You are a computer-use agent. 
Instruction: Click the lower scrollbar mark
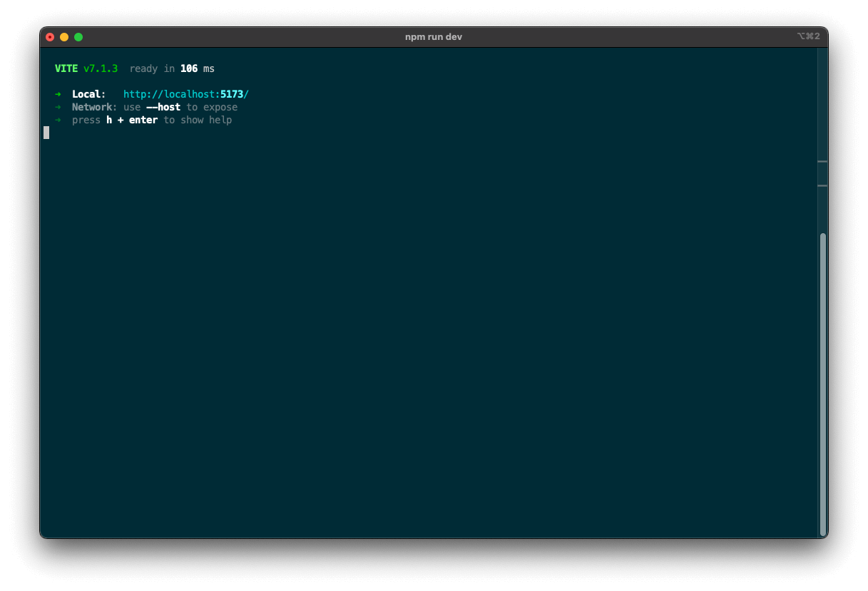(x=822, y=185)
